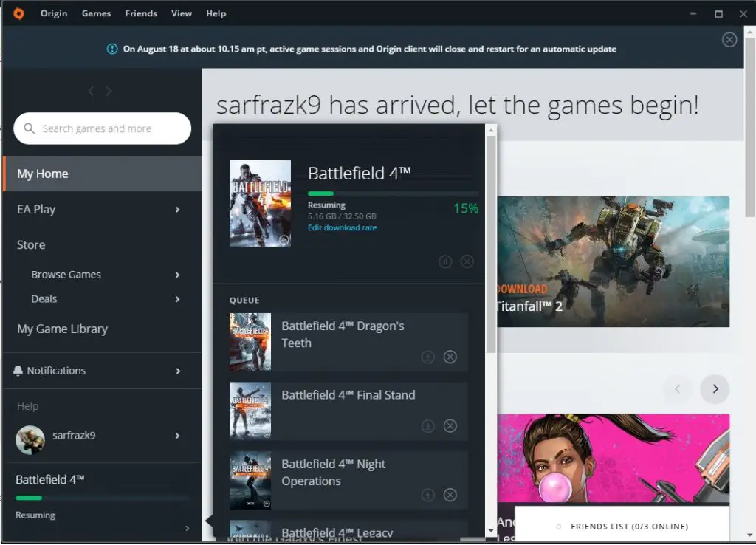
Task: Expand the Browse Games chevron
Action: [177, 275]
